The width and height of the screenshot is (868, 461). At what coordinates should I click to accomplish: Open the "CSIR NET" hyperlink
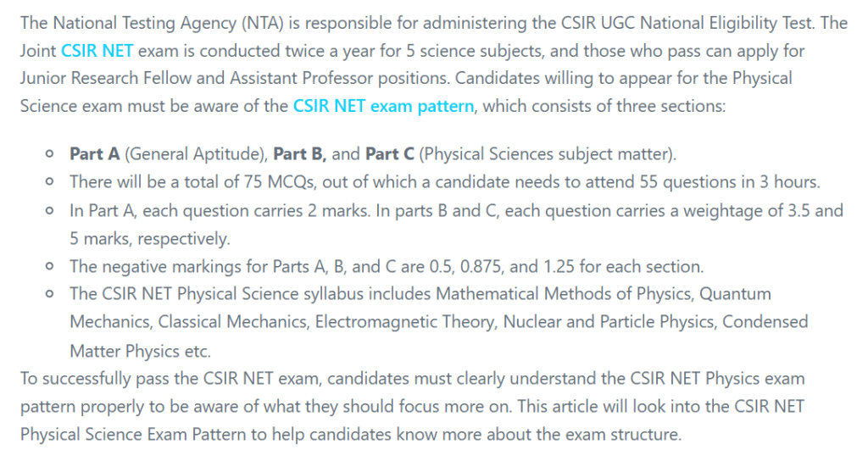[x=97, y=51]
